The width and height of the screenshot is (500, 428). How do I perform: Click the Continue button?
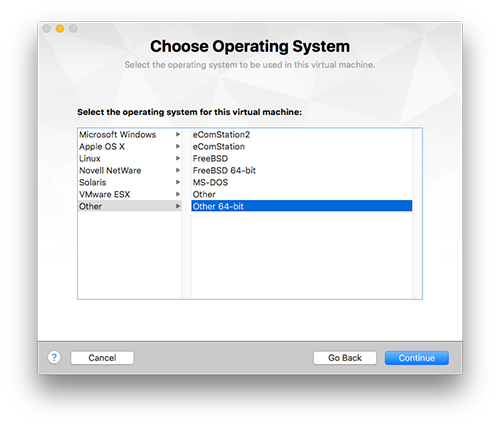417,358
